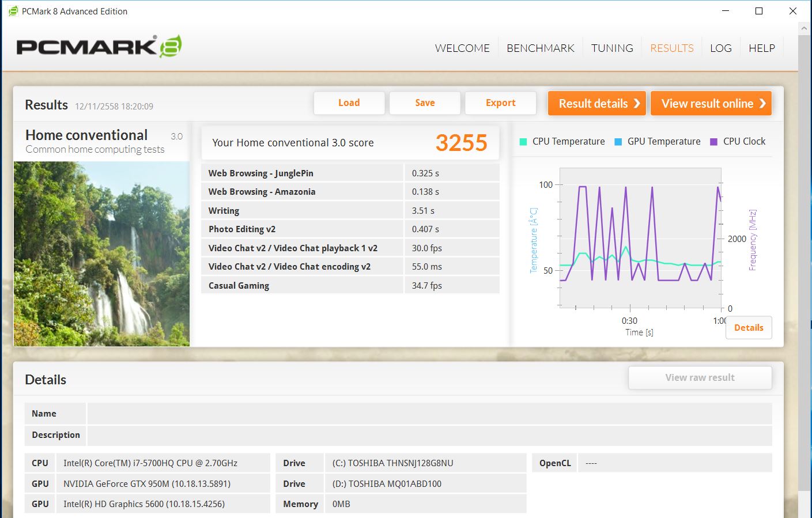Image resolution: width=812 pixels, height=518 pixels.
Task: Click the 0.325 s result value
Action: [425, 173]
